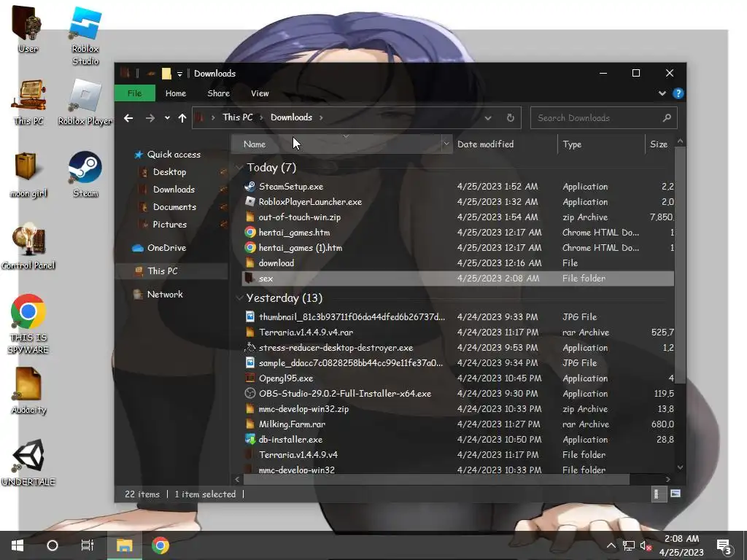Screen dimensions: 747x560
Task: Collapse the Today (7) group
Action: 239,167
